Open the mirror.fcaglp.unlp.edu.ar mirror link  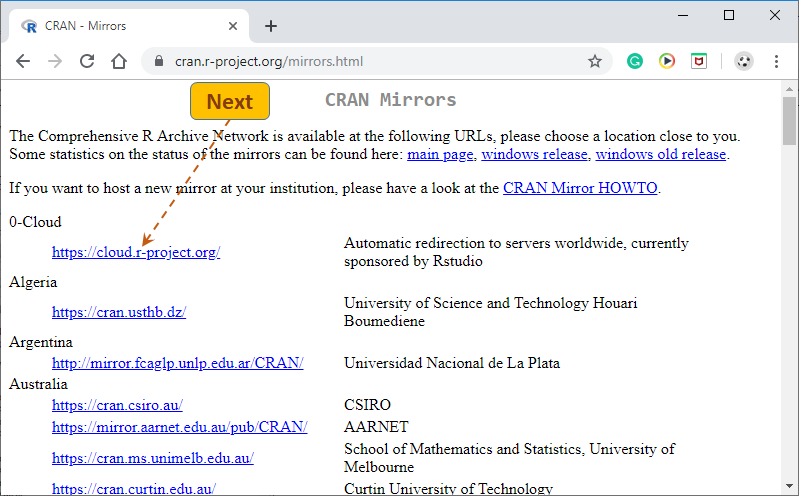[178, 363]
